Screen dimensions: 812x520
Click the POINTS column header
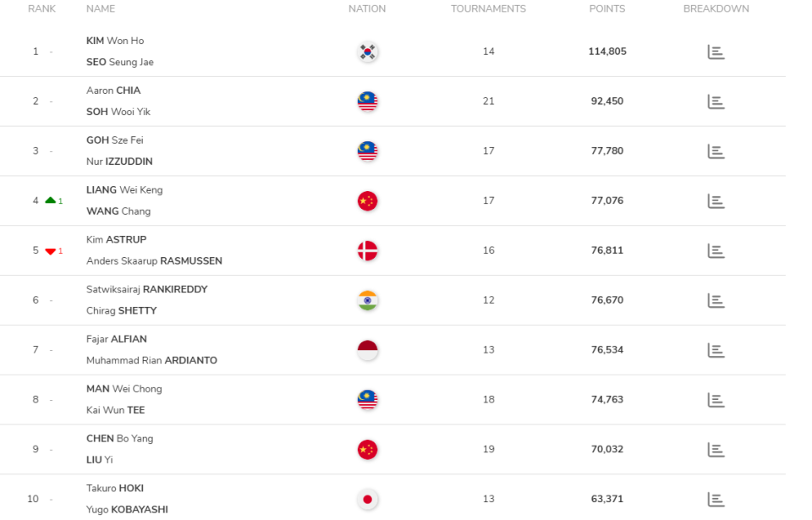click(607, 9)
